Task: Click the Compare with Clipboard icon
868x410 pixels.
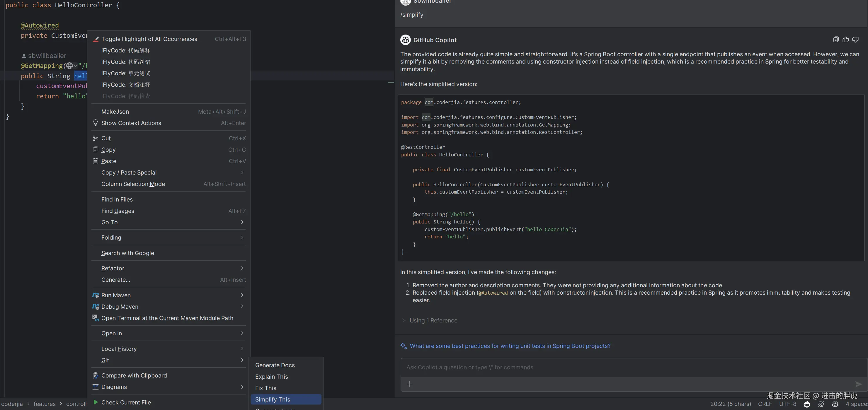Action: [96, 375]
